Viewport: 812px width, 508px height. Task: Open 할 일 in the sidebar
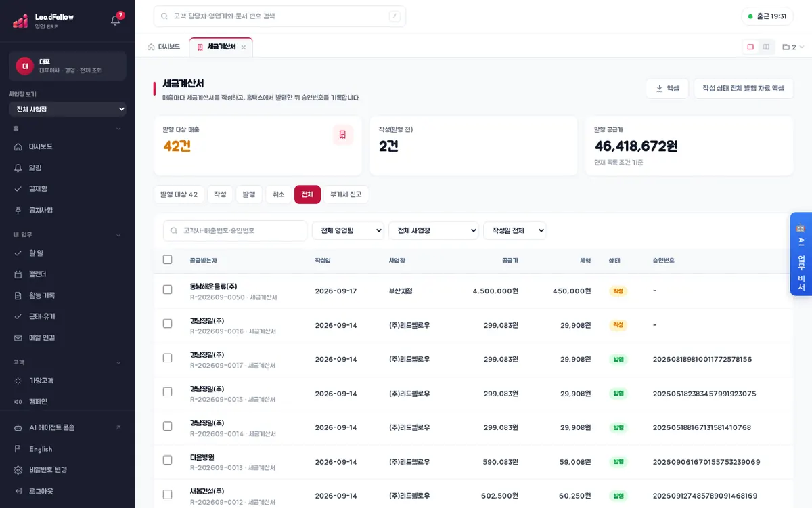tap(68, 253)
